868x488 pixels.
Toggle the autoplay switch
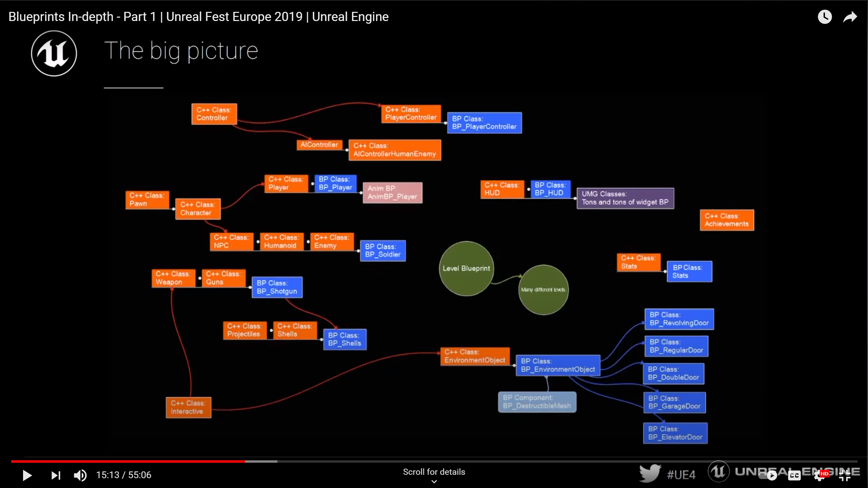(770, 475)
